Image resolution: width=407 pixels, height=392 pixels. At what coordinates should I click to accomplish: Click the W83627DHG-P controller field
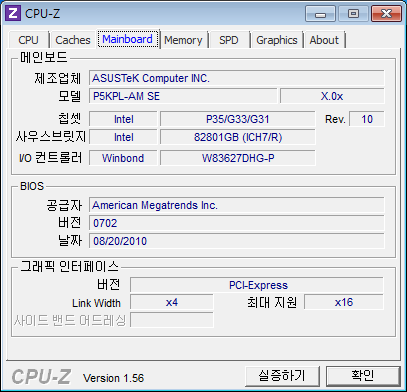(x=237, y=158)
